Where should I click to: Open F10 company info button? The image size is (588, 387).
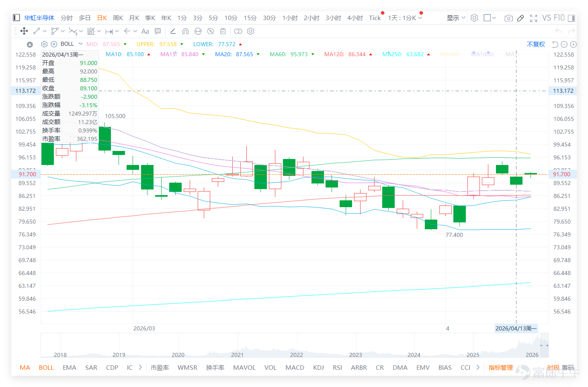pos(559,18)
